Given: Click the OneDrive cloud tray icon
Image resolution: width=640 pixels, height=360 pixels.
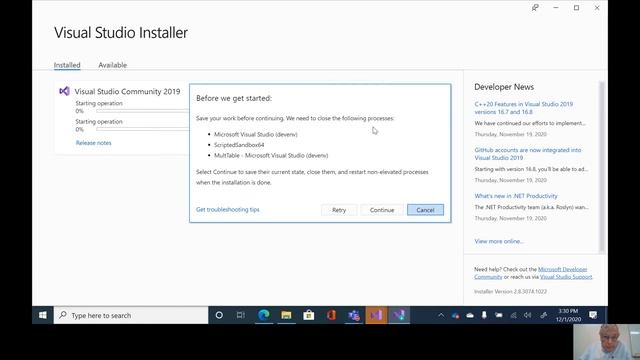Looking at the screenshot, I should click(x=470, y=315).
